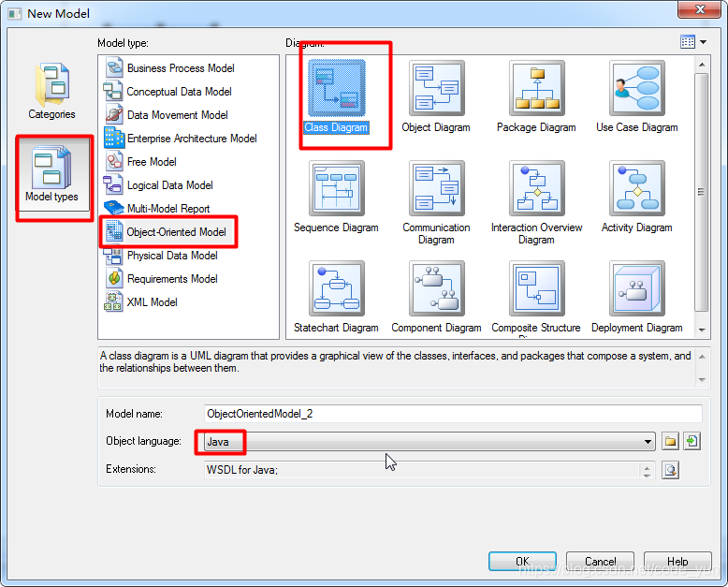Select the Sequence Diagram icon
Screen dimensions: 728x587
337,188
